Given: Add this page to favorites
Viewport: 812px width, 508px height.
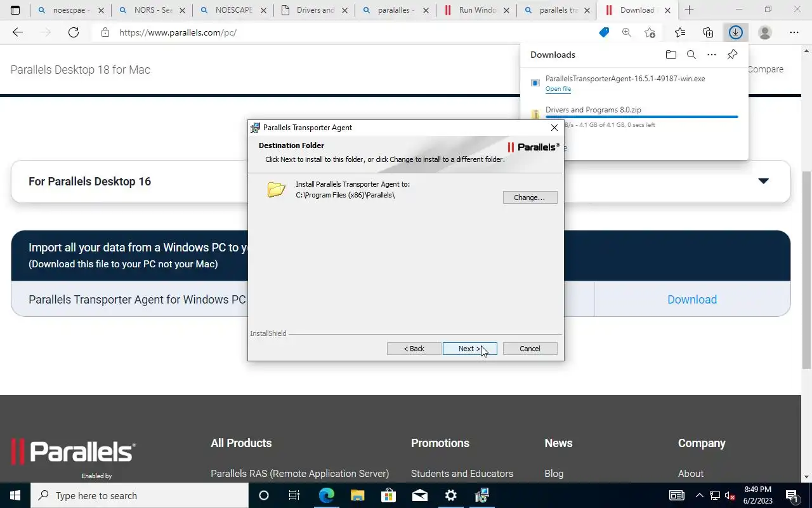Looking at the screenshot, I should click(x=650, y=32).
